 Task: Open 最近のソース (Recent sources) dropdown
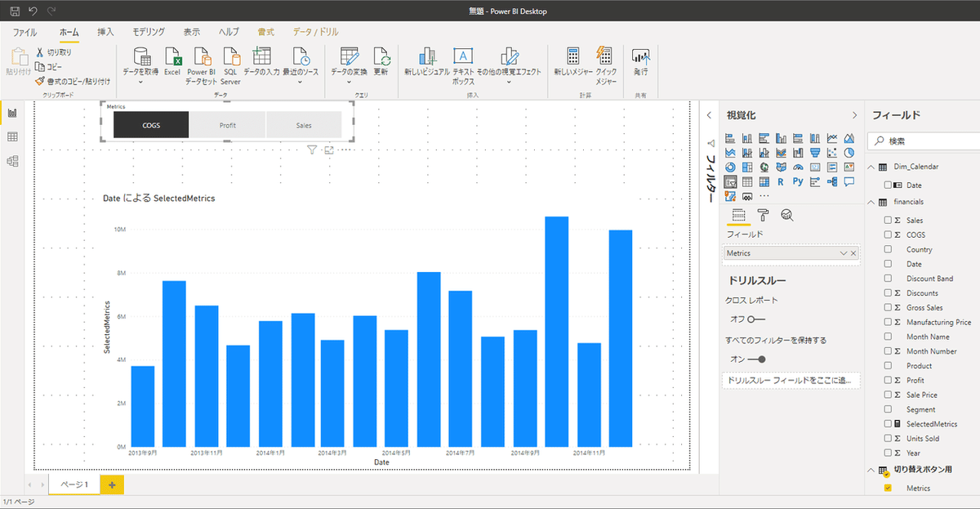click(x=301, y=81)
